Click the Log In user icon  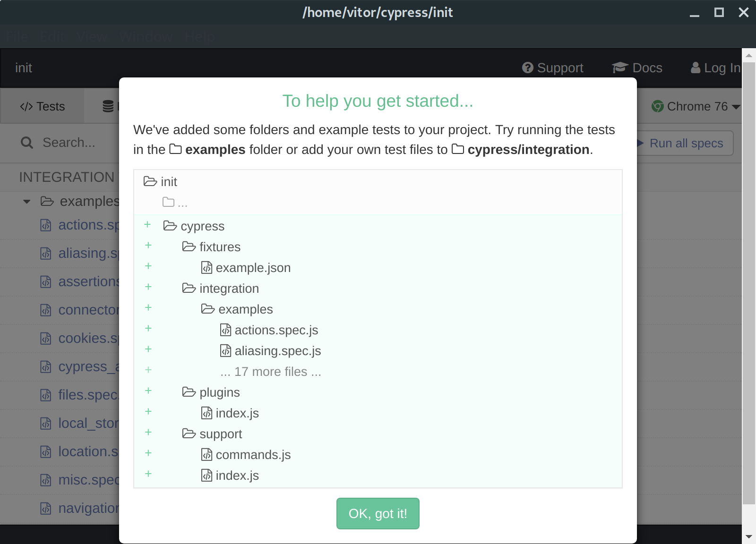[696, 68]
